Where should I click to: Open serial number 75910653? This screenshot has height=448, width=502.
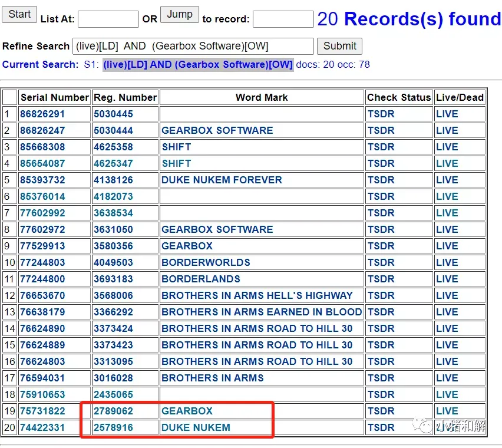[42, 394]
